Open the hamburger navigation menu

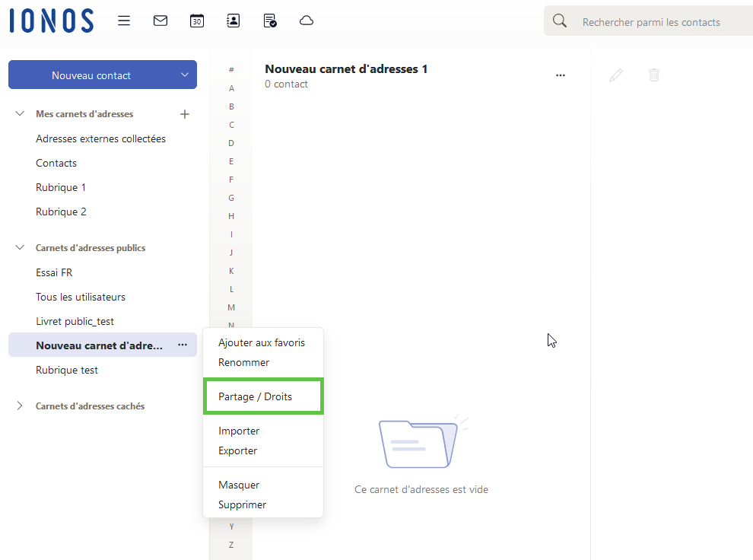[124, 21]
